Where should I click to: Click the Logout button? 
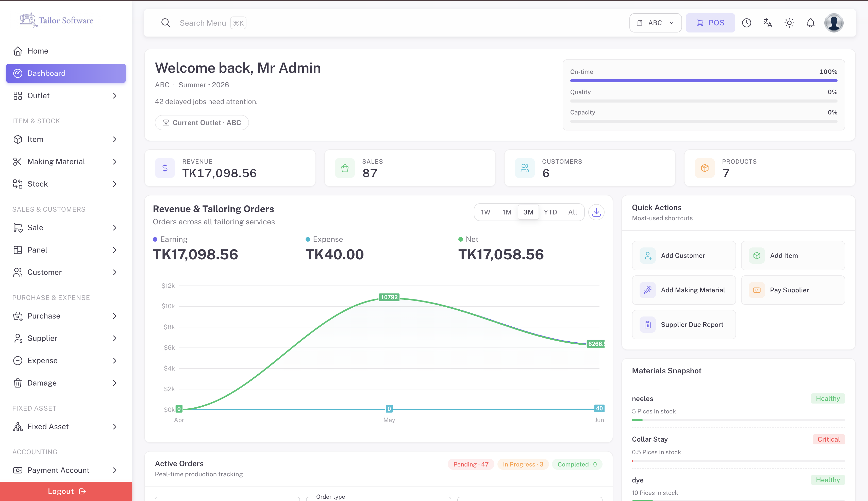(x=66, y=491)
